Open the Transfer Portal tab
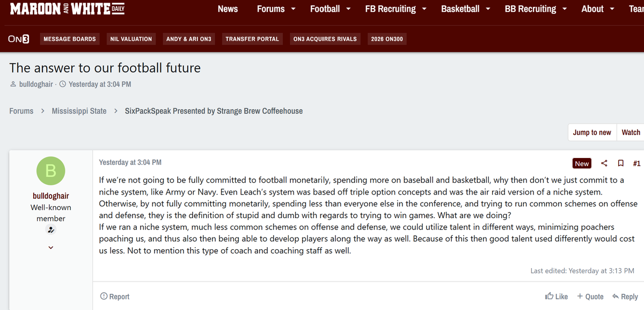 tap(252, 39)
